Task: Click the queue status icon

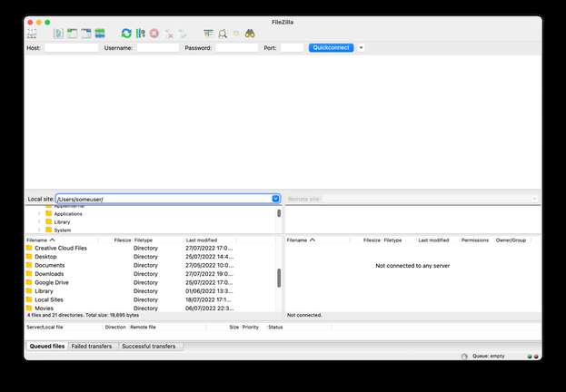Action: (464, 357)
